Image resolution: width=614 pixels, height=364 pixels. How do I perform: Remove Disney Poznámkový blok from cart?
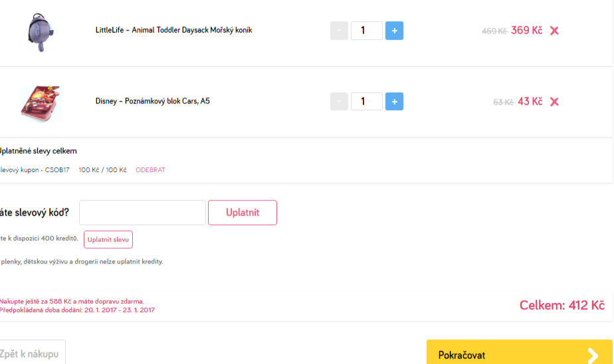[554, 102]
